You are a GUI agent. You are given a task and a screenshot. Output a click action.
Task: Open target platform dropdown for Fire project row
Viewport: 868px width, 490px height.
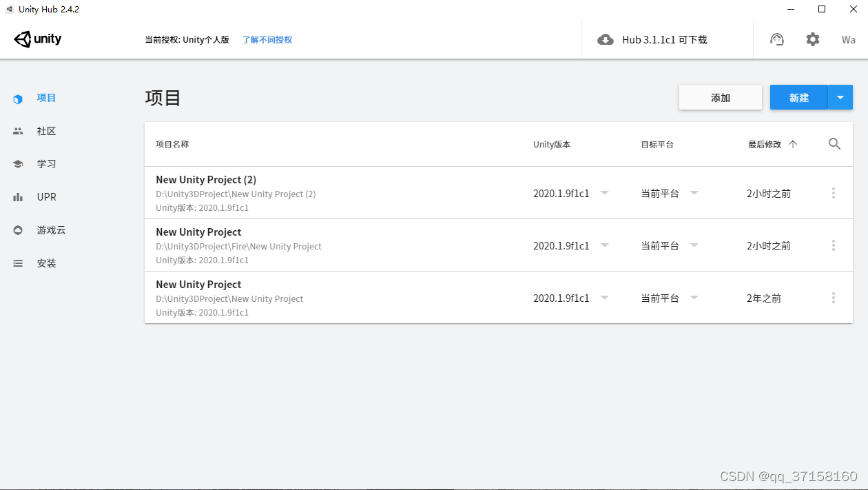[x=694, y=245]
